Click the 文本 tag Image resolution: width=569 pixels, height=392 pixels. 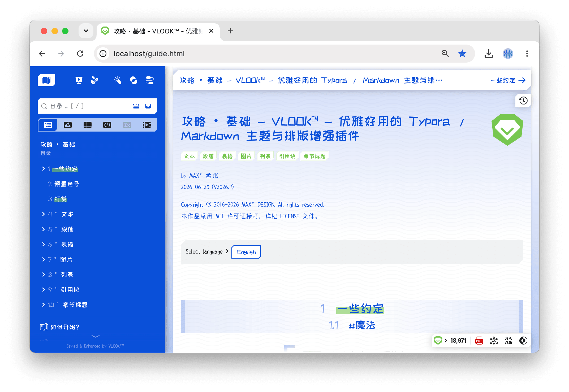[x=189, y=156]
